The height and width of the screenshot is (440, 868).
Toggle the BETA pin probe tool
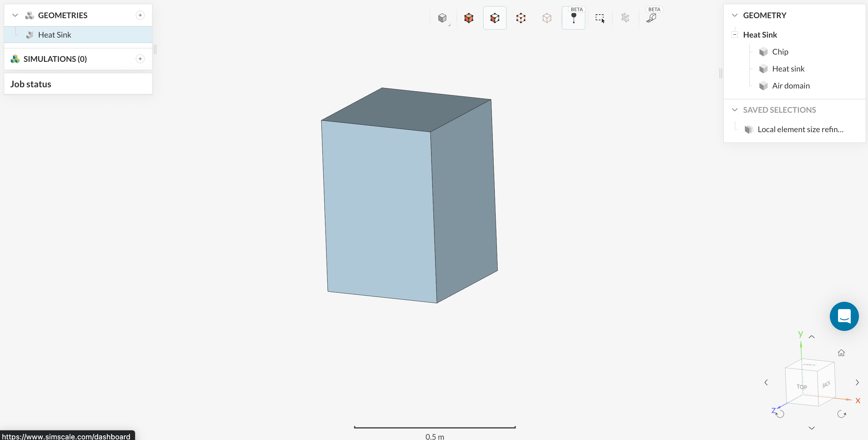[x=574, y=18]
